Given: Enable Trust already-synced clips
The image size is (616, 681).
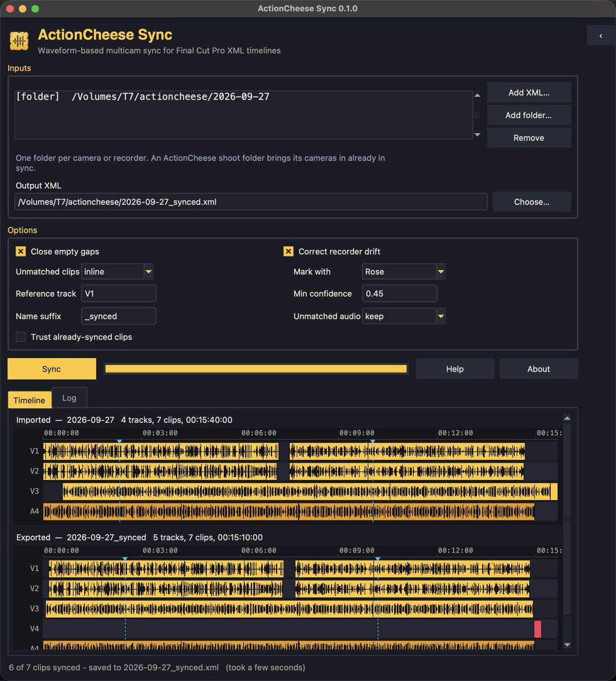Looking at the screenshot, I should [21, 337].
